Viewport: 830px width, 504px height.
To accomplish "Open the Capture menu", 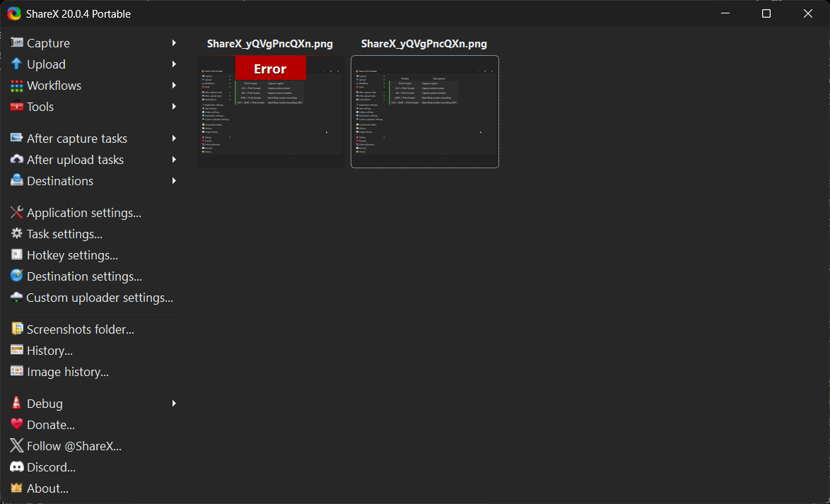I will pos(94,43).
